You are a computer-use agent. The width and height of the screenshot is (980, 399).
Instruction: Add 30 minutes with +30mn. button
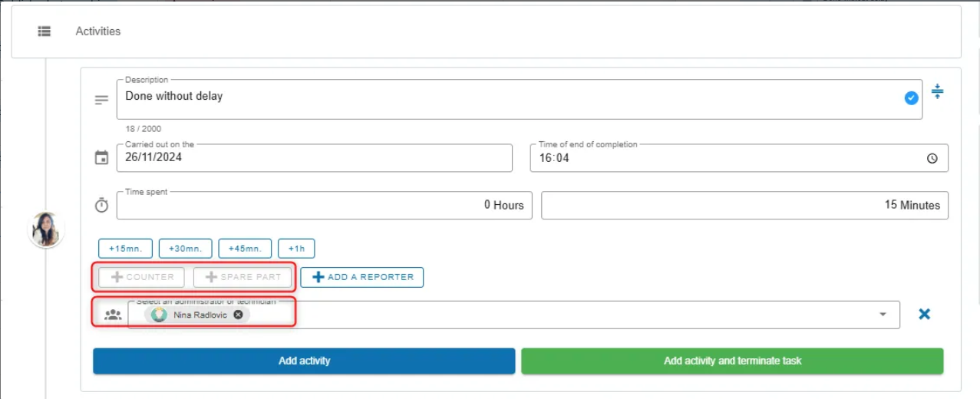185,249
